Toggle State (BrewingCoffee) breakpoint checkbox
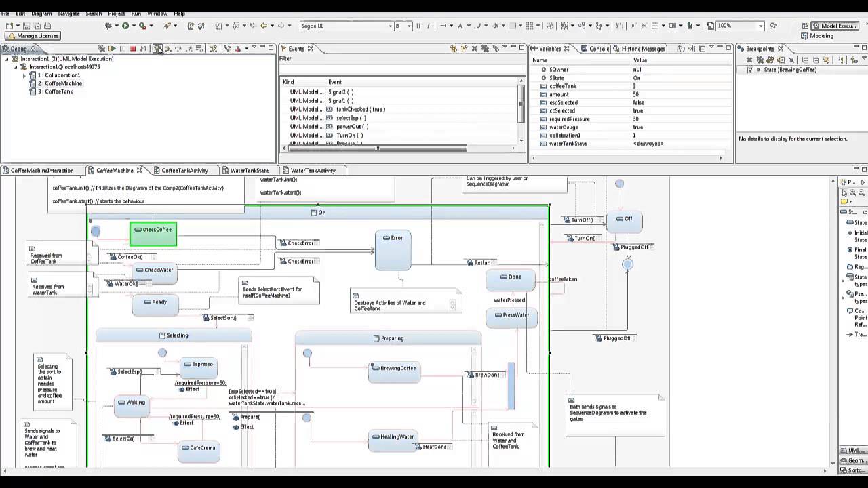The height and width of the screenshot is (488, 868). [750, 70]
